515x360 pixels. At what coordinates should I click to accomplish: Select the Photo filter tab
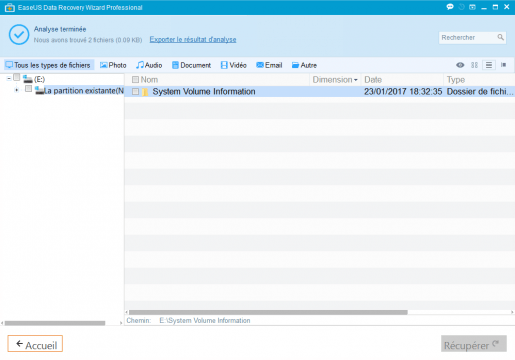click(113, 65)
